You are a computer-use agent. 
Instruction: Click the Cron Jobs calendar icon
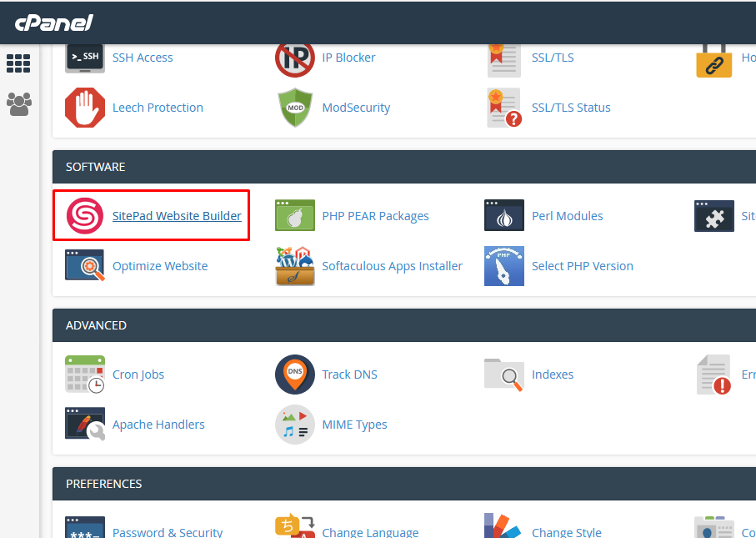point(85,375)
